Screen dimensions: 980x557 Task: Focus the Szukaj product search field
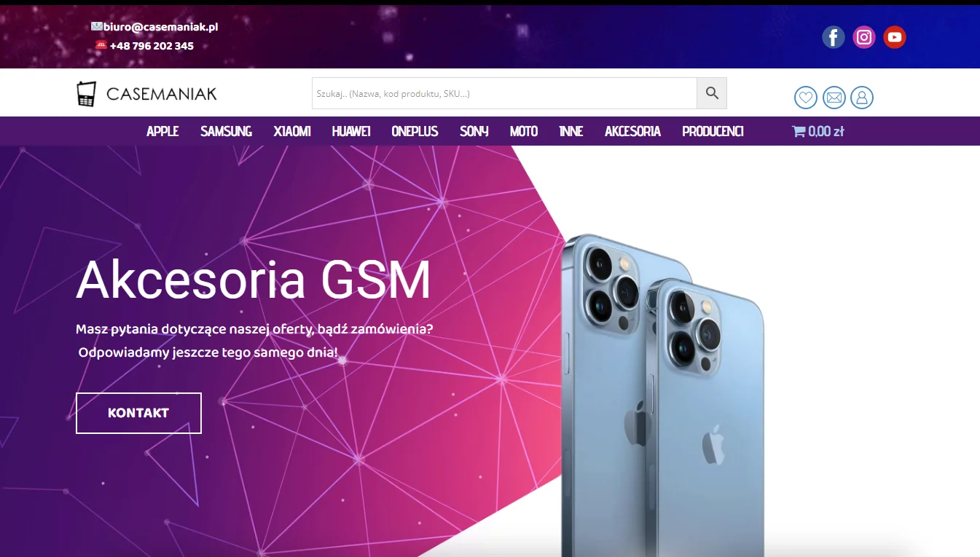(x=504, y=93)
